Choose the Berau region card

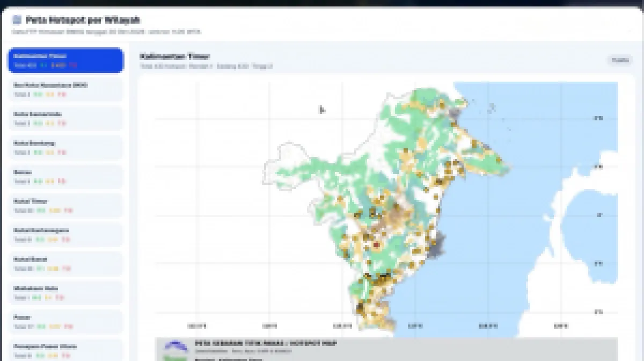pos(65,176)
